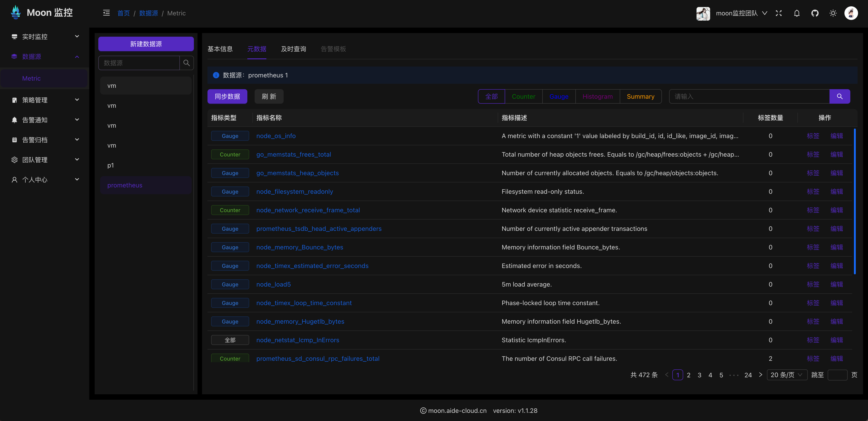This screenshot has width=868, height=421.
Task: Switch to the 基本信息 tab
Action: (x=220, y=49)
